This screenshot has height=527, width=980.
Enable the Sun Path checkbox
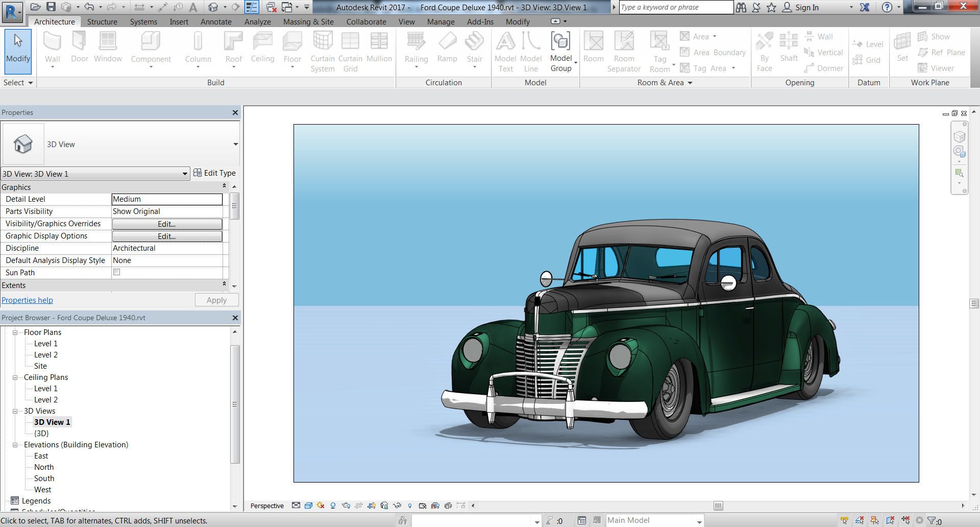116,272
